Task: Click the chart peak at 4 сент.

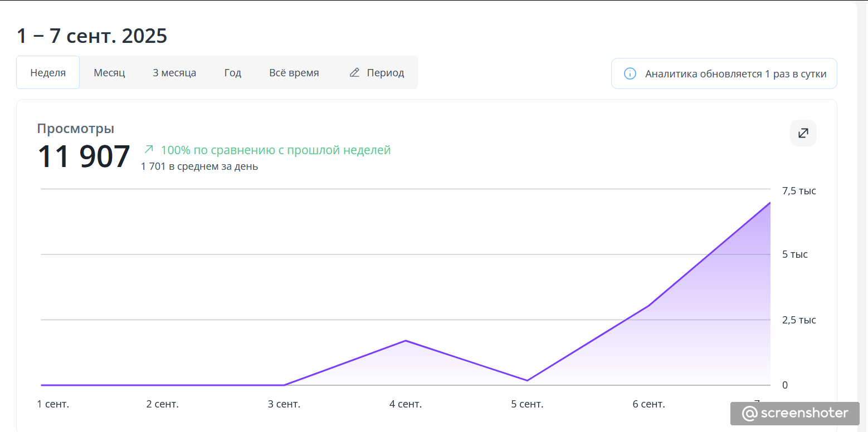Action: tap(406, 341)
